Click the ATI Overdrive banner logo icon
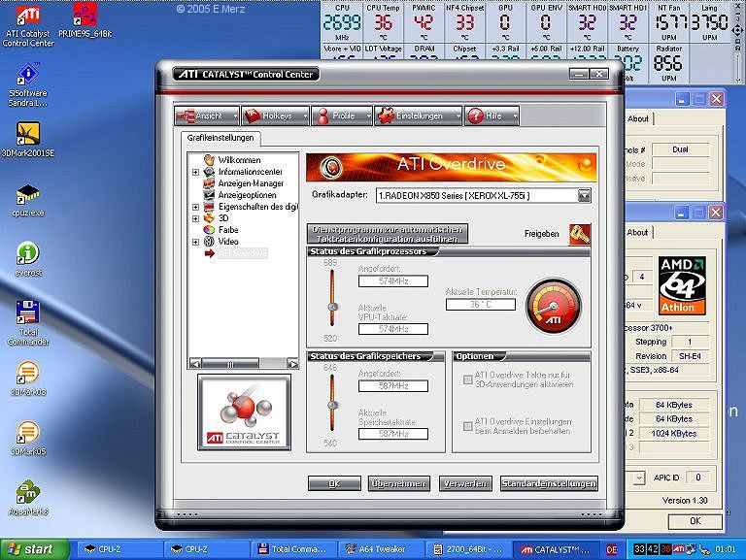The height and width of the screenshot is (560, 746). click(x=331, y=167)
